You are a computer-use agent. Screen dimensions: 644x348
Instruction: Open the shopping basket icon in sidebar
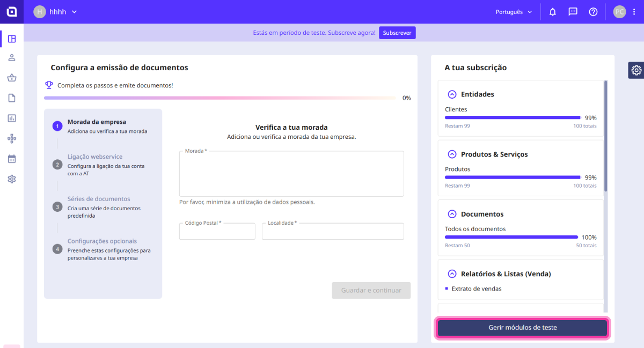coord(12,78)
